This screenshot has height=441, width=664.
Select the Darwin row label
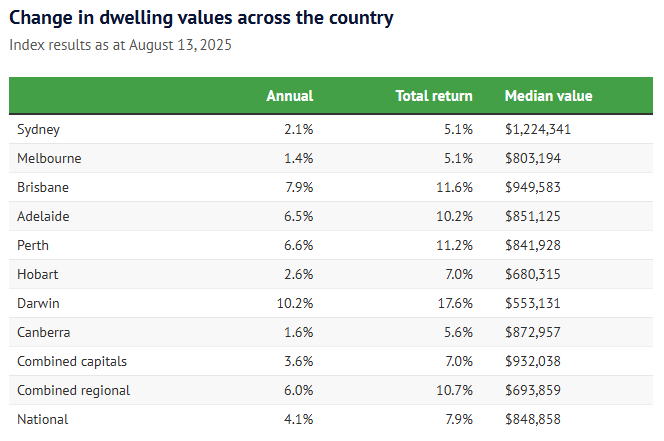pyautogui.click(x=38, y=303)
